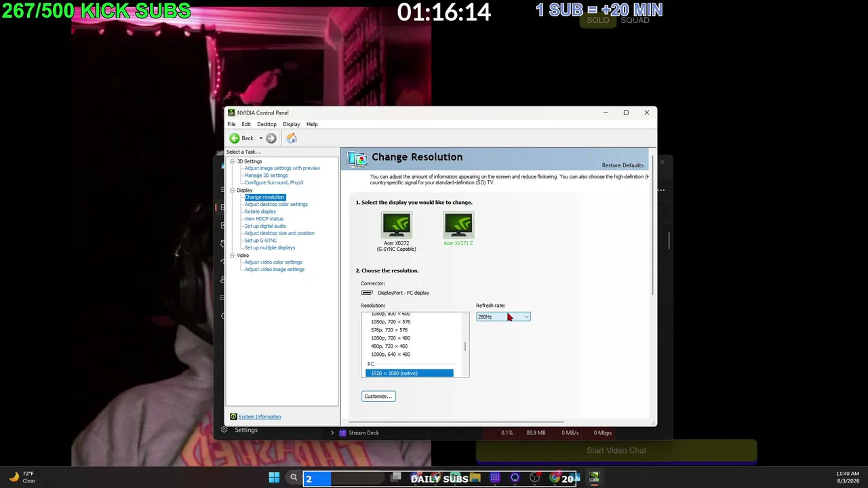The width and height of the screenshot is (868, 488).
Task: Select 1080p, 640 × 480 resolution
Action: point(391,354)
